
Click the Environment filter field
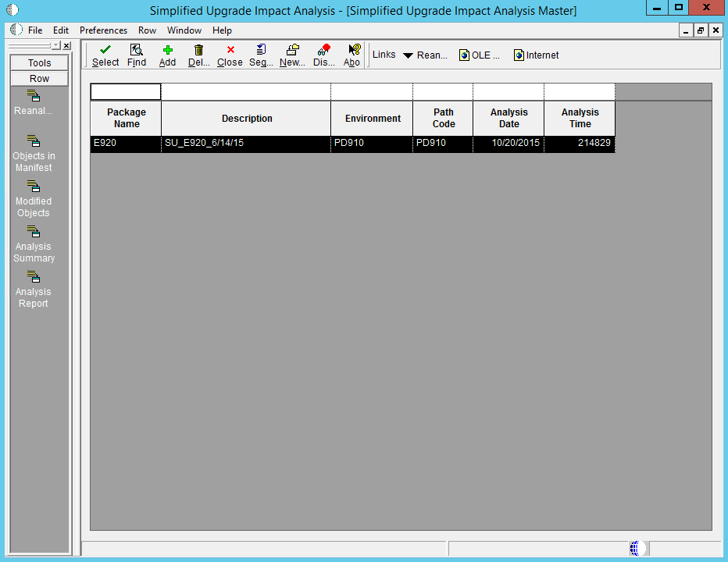tap(372, 92)
